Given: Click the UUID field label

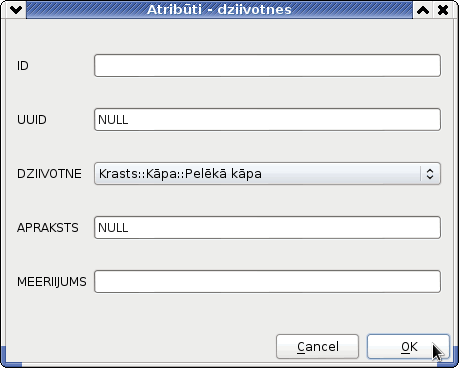Looking at the screenshot, I should pyautogui.click(x=32, y=120).
